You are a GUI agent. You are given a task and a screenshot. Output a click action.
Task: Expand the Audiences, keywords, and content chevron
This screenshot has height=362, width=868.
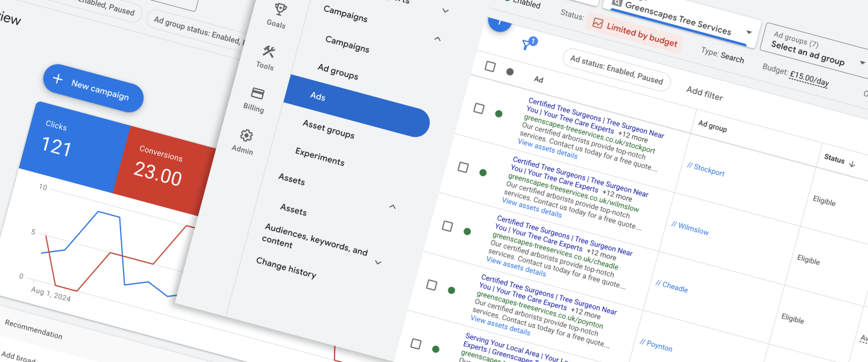[x=378, y=262]
